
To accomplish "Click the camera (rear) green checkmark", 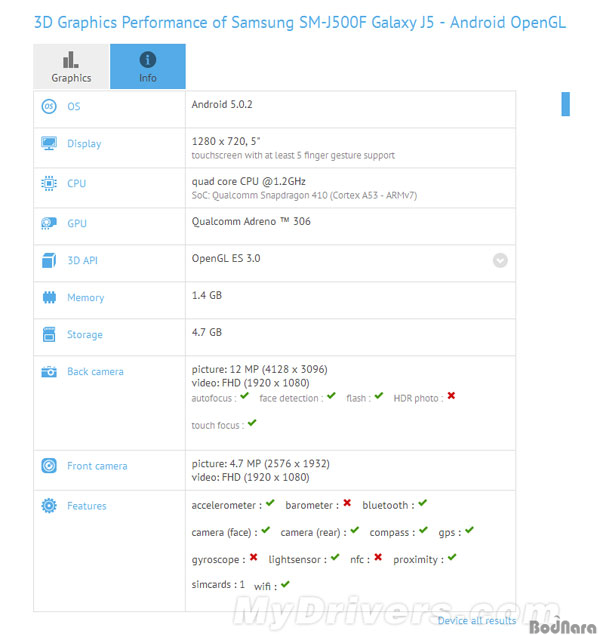I will pos(355,530).
